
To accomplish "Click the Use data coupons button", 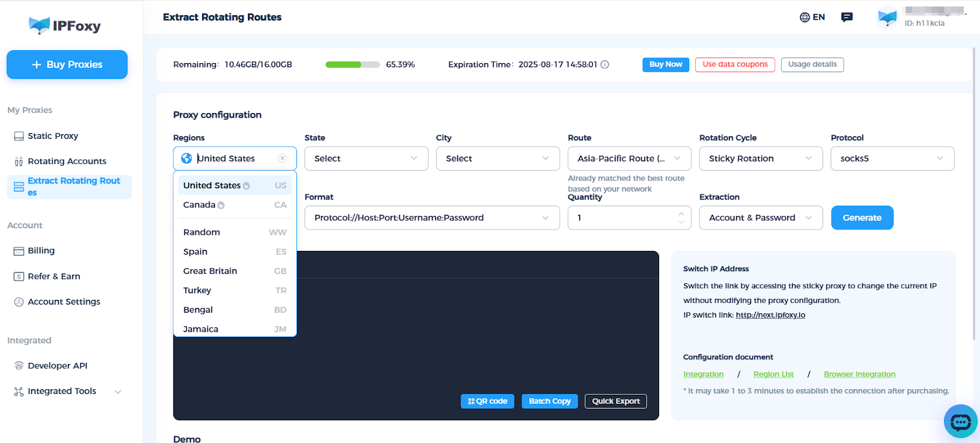I will [734, 64].
